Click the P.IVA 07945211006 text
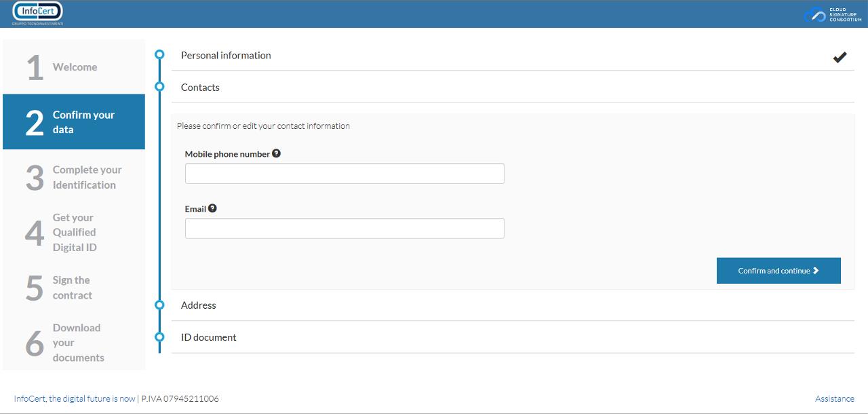The height and width of the screenshot is (414, 868). [x=180, y=398]
